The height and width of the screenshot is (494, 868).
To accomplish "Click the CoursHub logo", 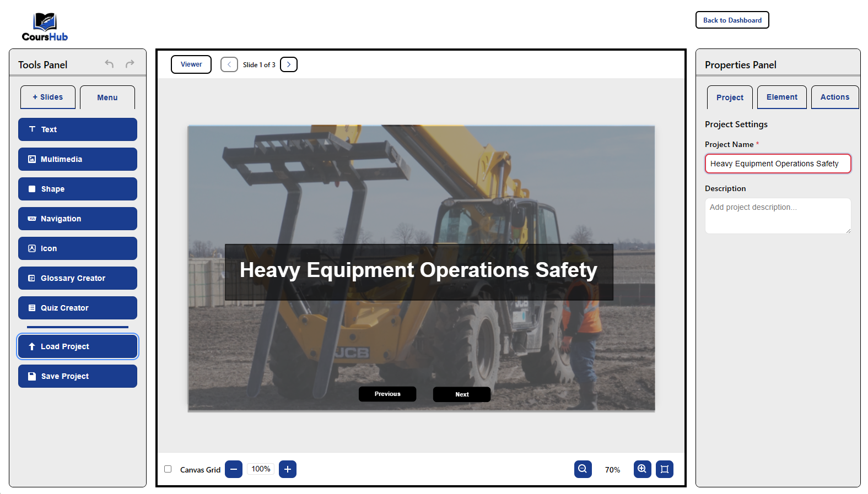I will (x=45, y=27).
